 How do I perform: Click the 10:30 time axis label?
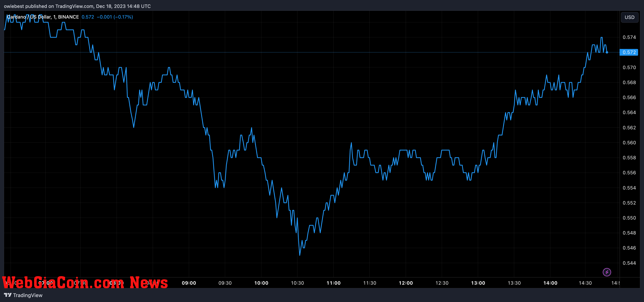pos(297,283)
